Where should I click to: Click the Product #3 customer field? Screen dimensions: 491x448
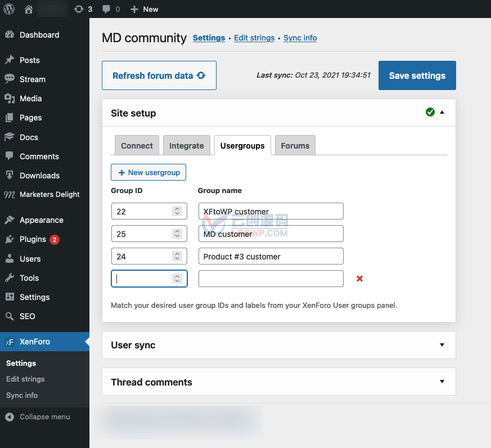pyautogui.click(x=271, y=256)
